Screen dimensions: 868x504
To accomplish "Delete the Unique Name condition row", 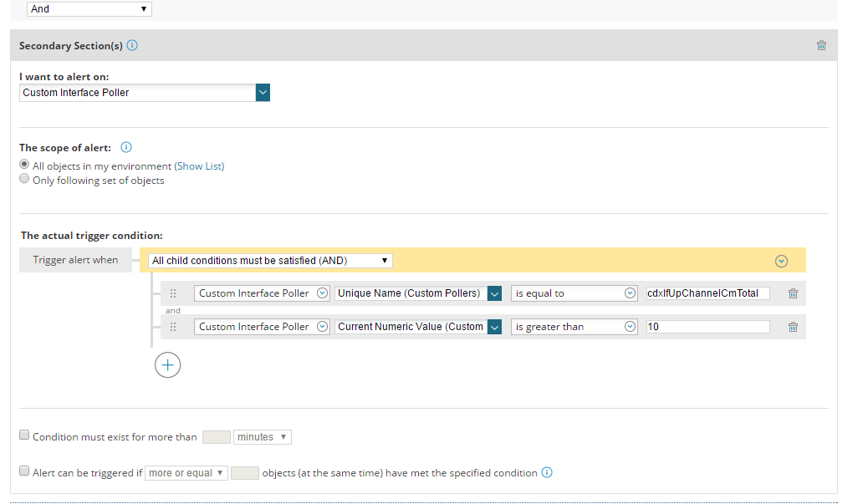I will coord(793,293).
